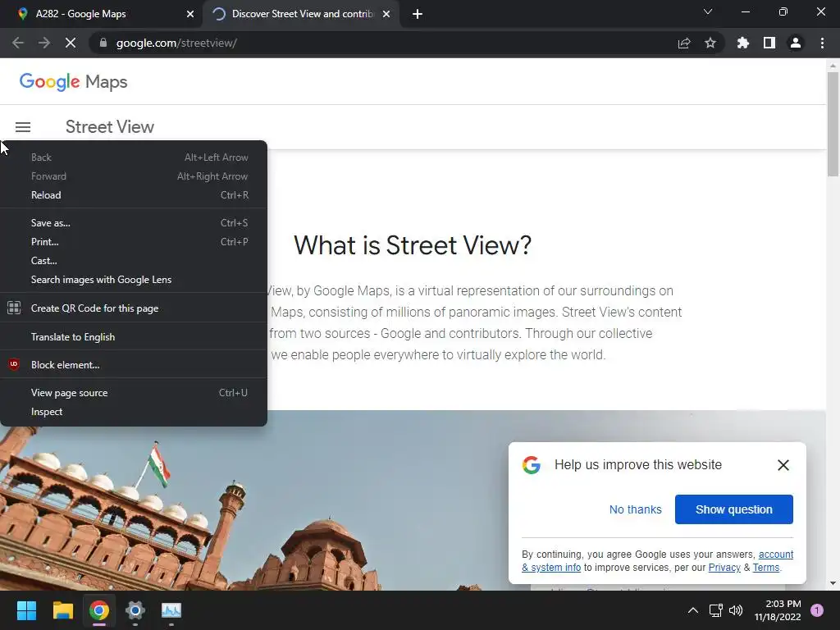Stop loading the page
The image size is (840, 630).
click(x=71, y=43)
